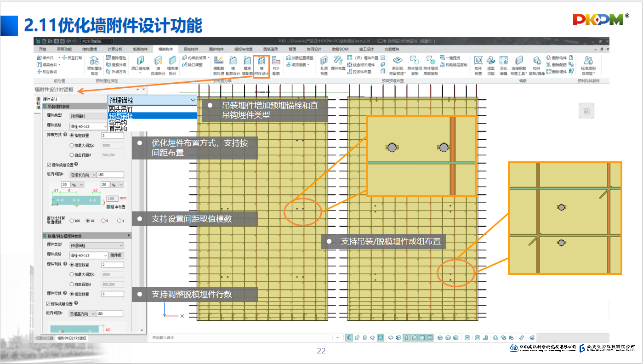
Task: Open the 墙配筋设计 tool in the ribbon
Action: 233,65
